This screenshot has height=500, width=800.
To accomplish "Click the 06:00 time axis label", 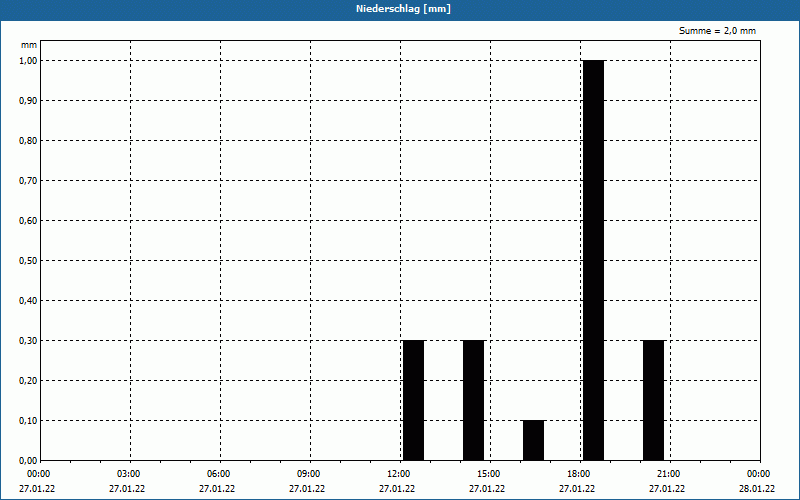I will click(x=218, y=474).
